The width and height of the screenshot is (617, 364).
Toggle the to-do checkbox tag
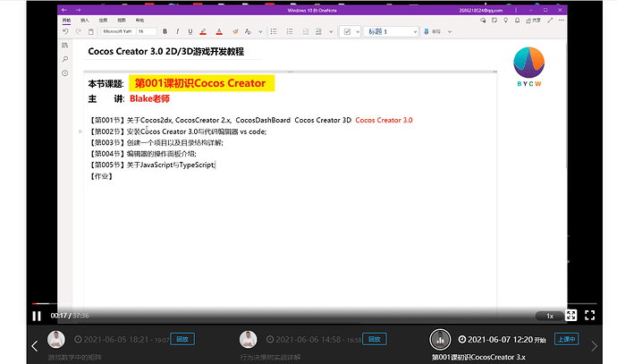pos(347,31)
